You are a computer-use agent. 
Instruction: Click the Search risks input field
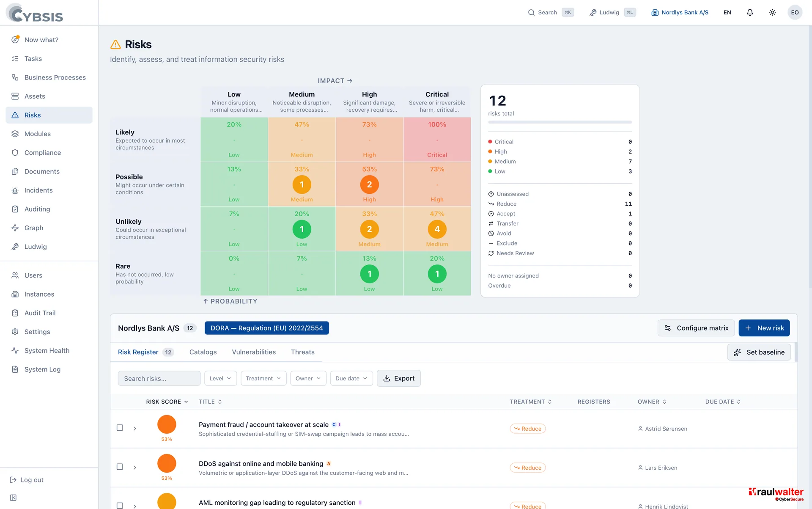click(159, 378)
